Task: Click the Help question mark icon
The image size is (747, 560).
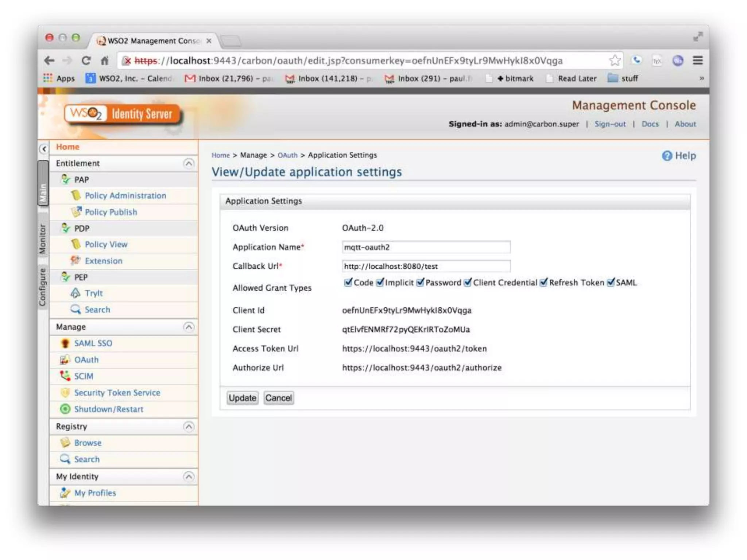Action: coord(666,156)
